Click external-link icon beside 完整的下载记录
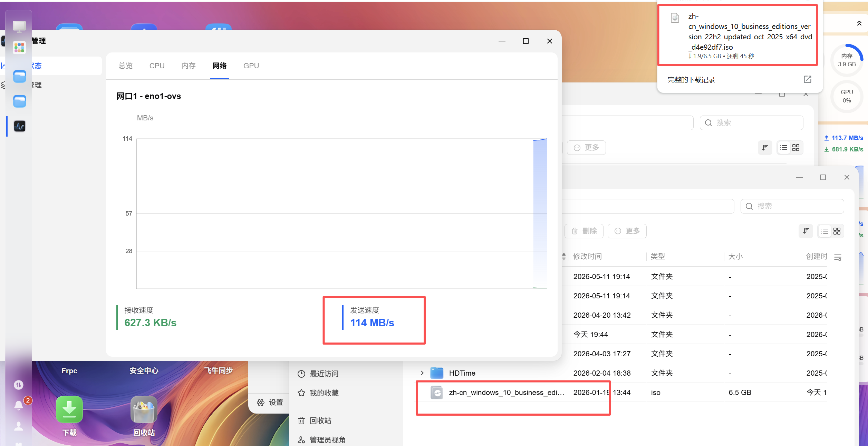The image size is (868, 446). (808, 79)
